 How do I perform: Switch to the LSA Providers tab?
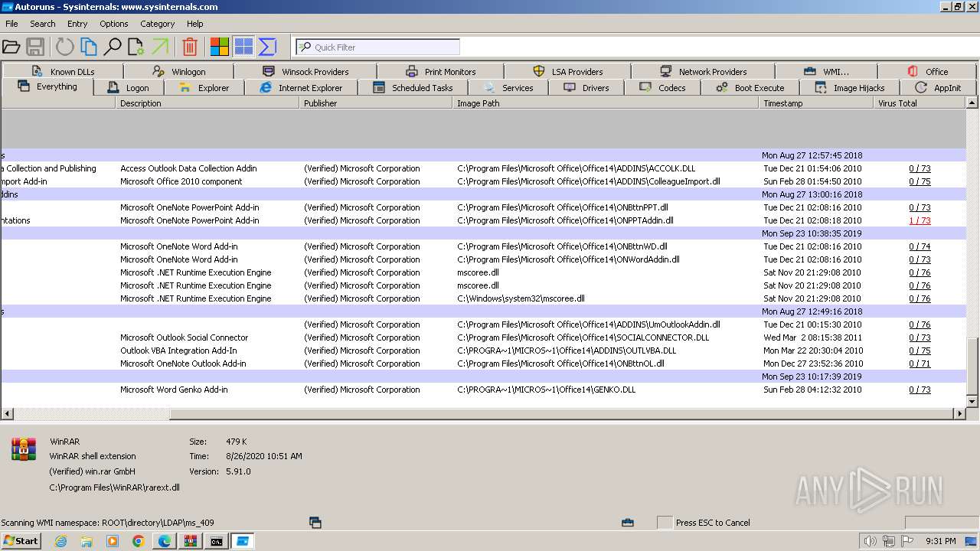pos(568,71)
